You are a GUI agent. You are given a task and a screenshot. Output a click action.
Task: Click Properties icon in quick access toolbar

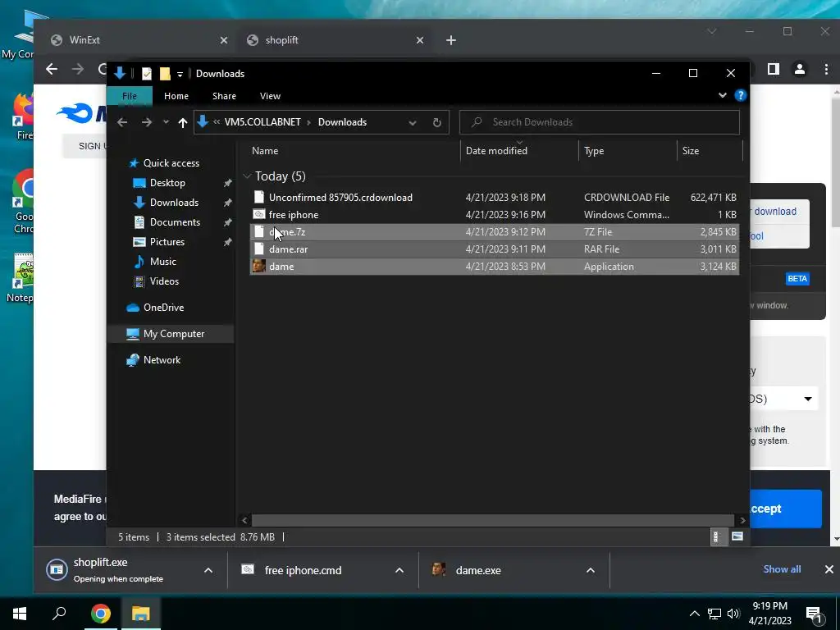tap(146, 73)
